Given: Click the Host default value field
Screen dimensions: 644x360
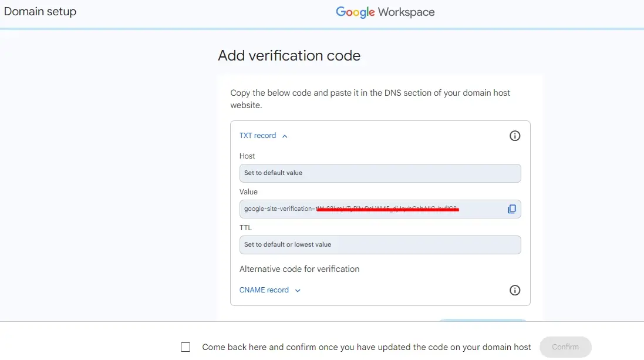Looking at the screenshot, I should tap(380, 173).
